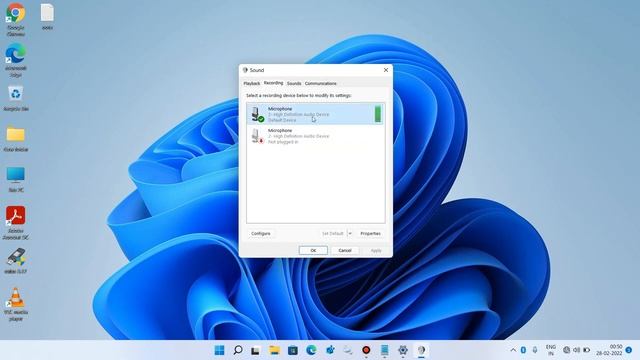Open the Set Default dropdown arrow
The image size is (640, 360).
point(350,233)
